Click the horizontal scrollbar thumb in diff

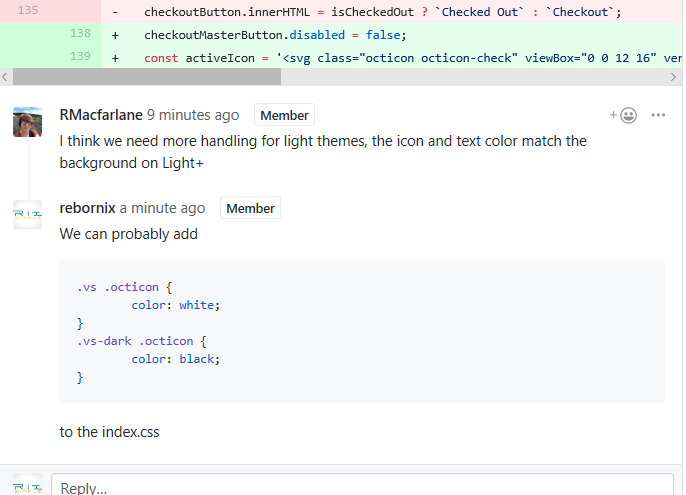tap(147, 77)
